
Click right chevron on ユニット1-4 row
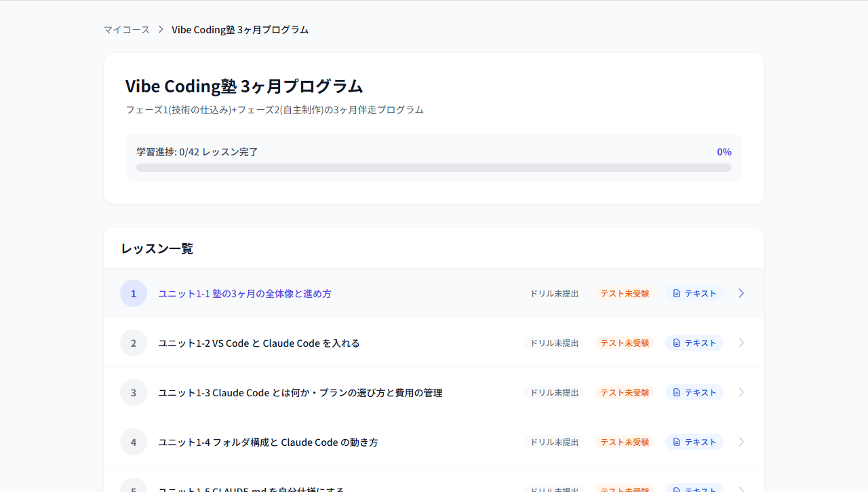(741, 442)
